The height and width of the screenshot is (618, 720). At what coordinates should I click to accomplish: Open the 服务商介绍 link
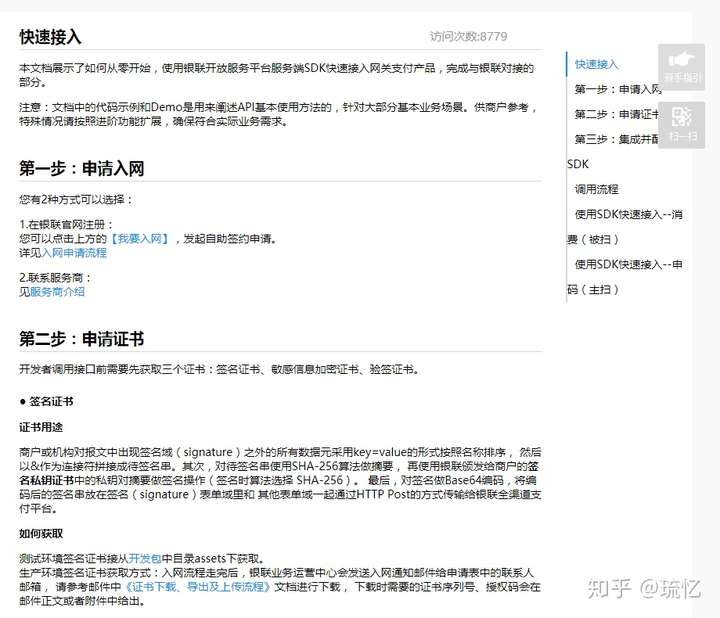57,292
